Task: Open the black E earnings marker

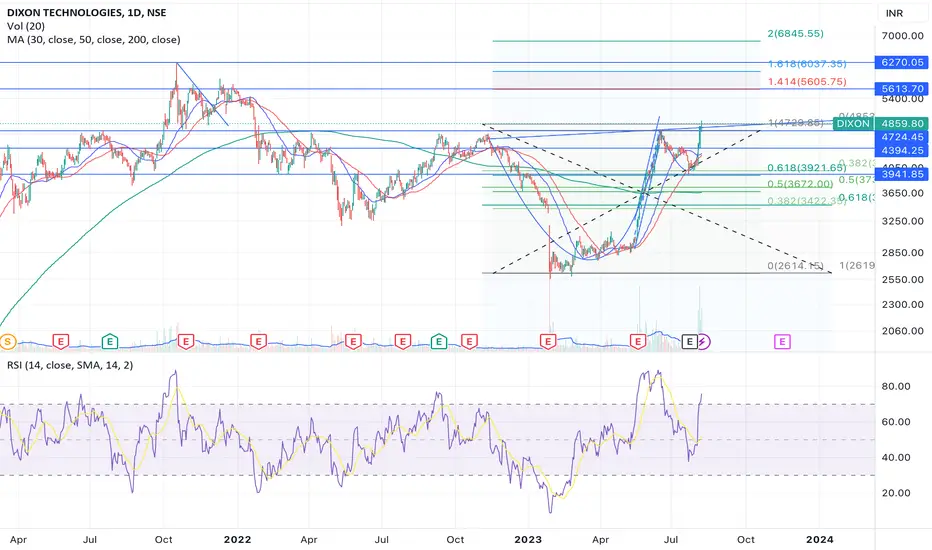Action: coord(689,341)
